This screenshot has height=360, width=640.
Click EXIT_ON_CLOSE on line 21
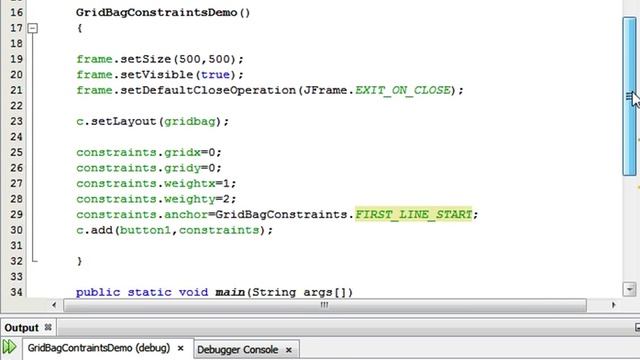click(x=402, y=90)
